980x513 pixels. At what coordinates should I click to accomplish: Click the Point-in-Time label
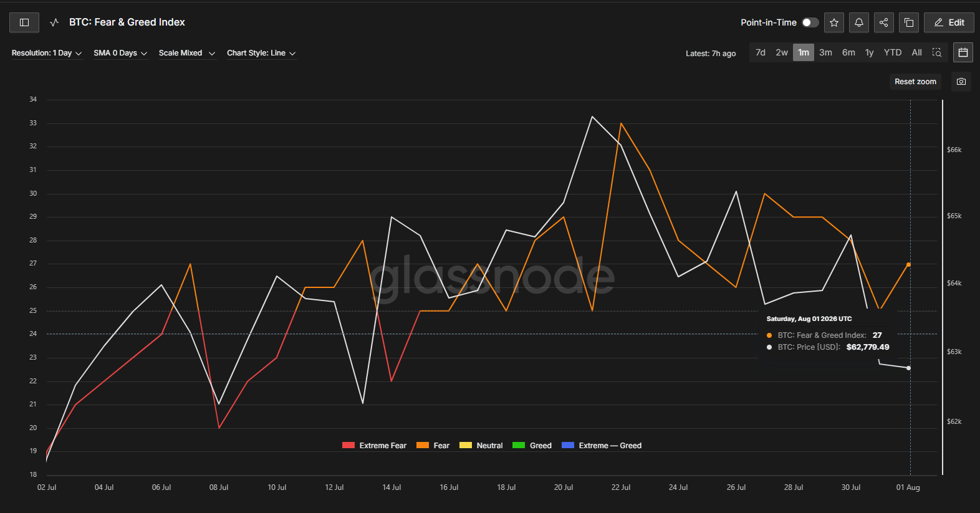click(769, 22)
